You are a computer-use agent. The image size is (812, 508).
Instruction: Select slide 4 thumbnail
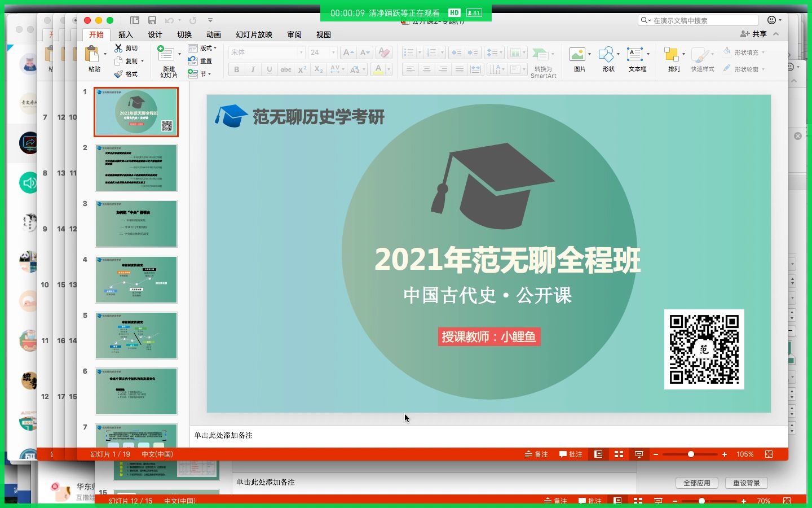[x=136, y=279]
